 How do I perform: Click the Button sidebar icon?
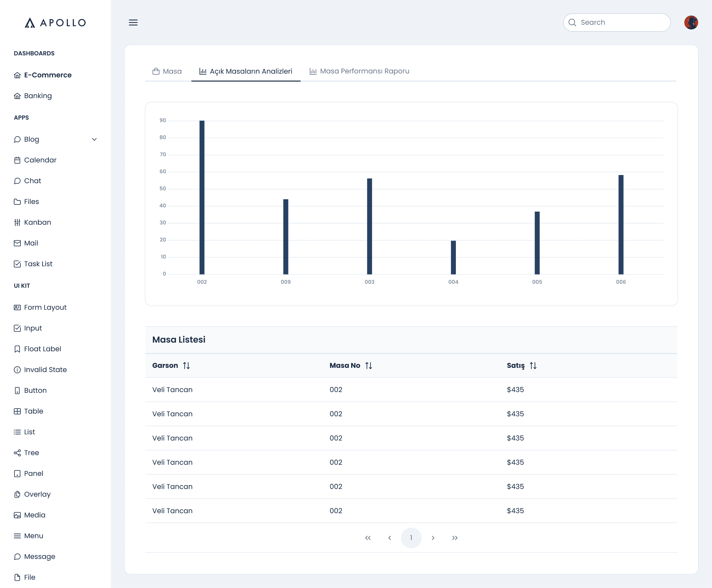click(x=17, y=391)
